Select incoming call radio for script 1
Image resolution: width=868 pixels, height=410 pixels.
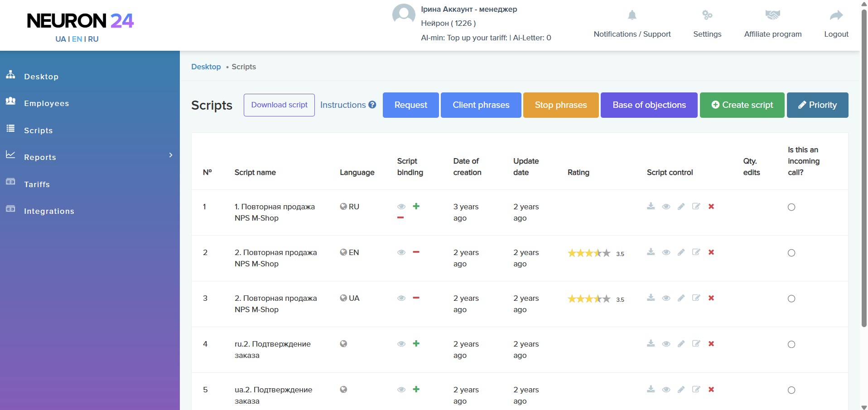(x=791, y=207)
